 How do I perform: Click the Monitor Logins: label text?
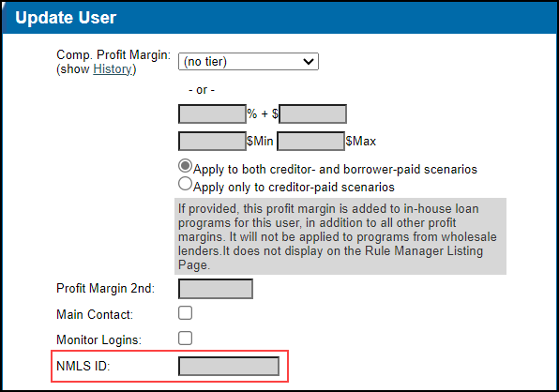(98, 340)
